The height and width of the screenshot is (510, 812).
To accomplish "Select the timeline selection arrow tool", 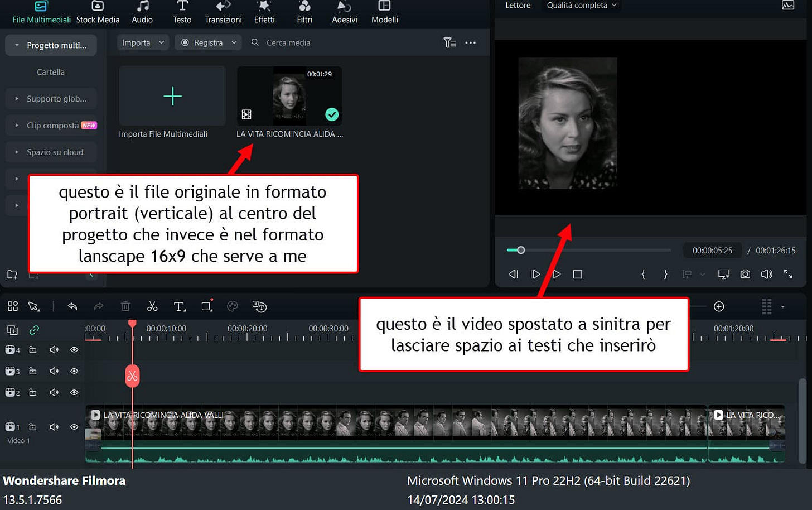I will tap(34, 306).
